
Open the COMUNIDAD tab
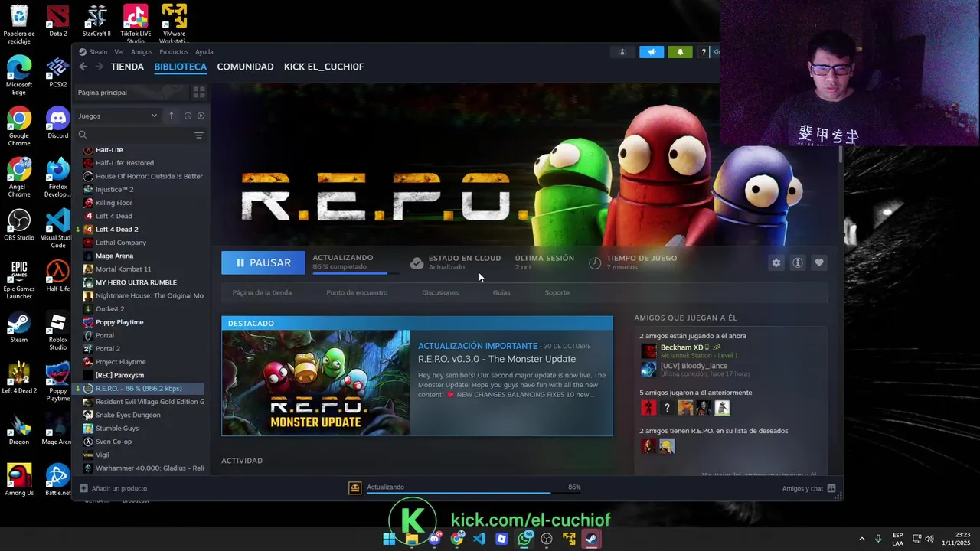tap(245, 67)
